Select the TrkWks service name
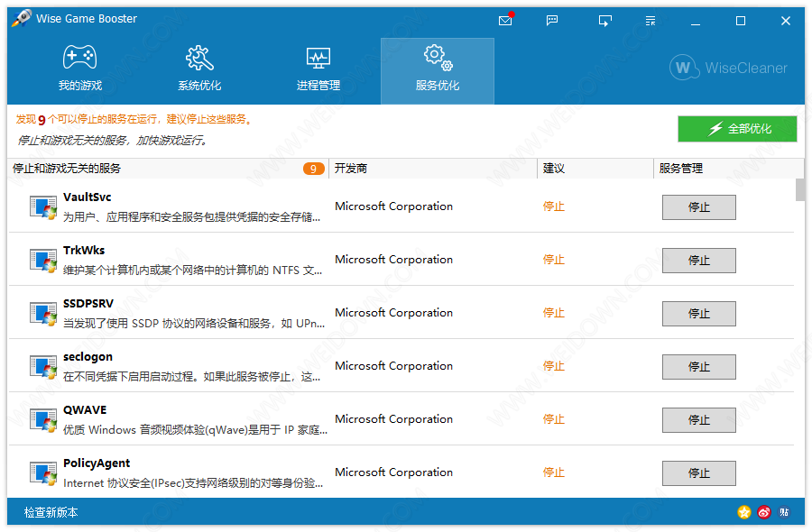 click(x=84, y=251)
